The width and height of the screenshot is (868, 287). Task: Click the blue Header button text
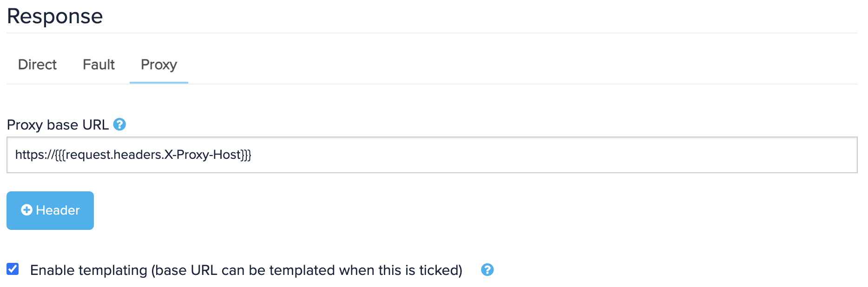point(58,210)
